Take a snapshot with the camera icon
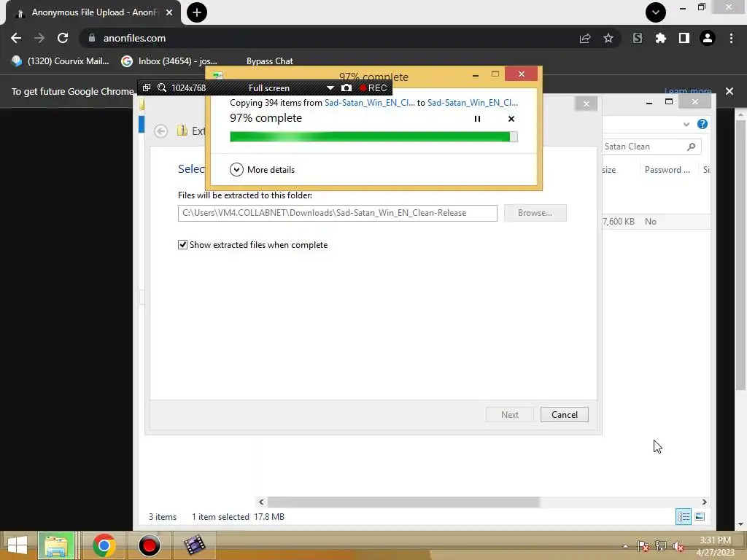 click(347, 88)
